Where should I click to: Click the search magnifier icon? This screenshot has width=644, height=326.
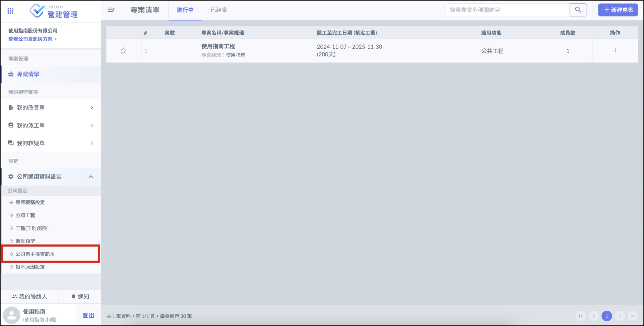(x=578, y=10)
